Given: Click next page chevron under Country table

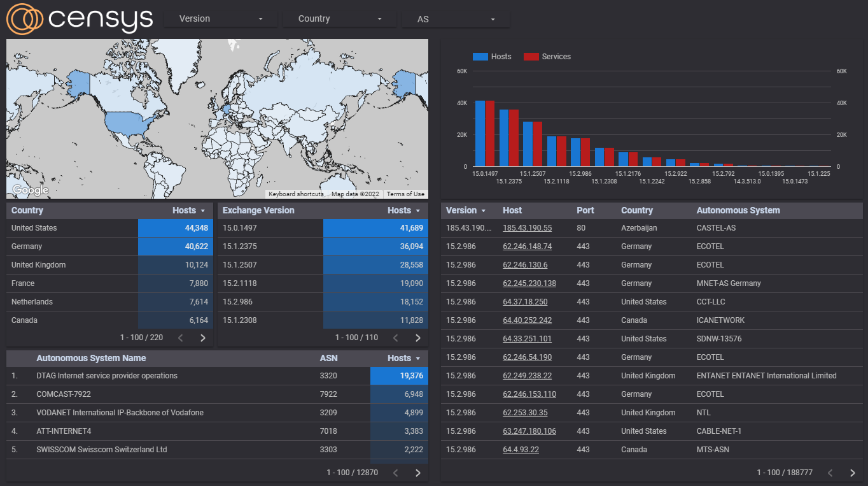Looking at the screenshot, I should click(202, 337).
